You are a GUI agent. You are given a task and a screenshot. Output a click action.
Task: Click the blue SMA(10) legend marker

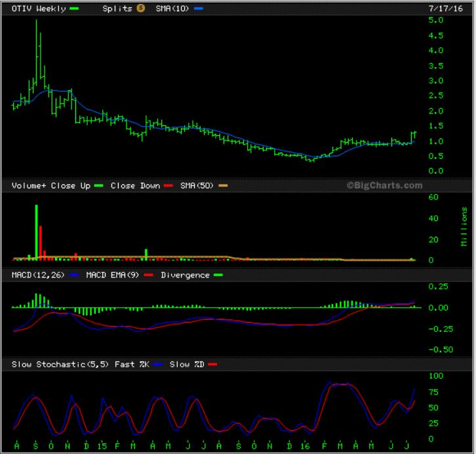click(198, 9)
